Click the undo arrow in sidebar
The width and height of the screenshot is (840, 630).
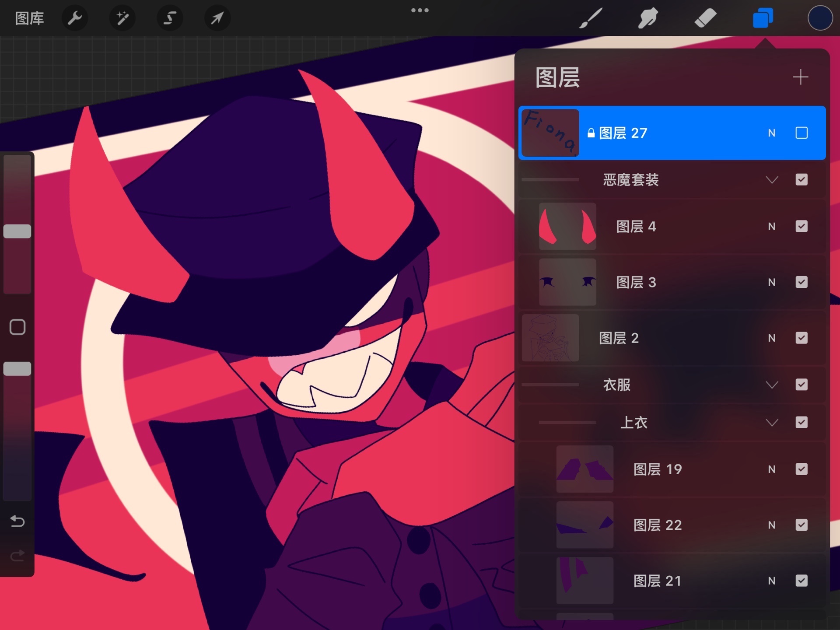click(17, 521)
